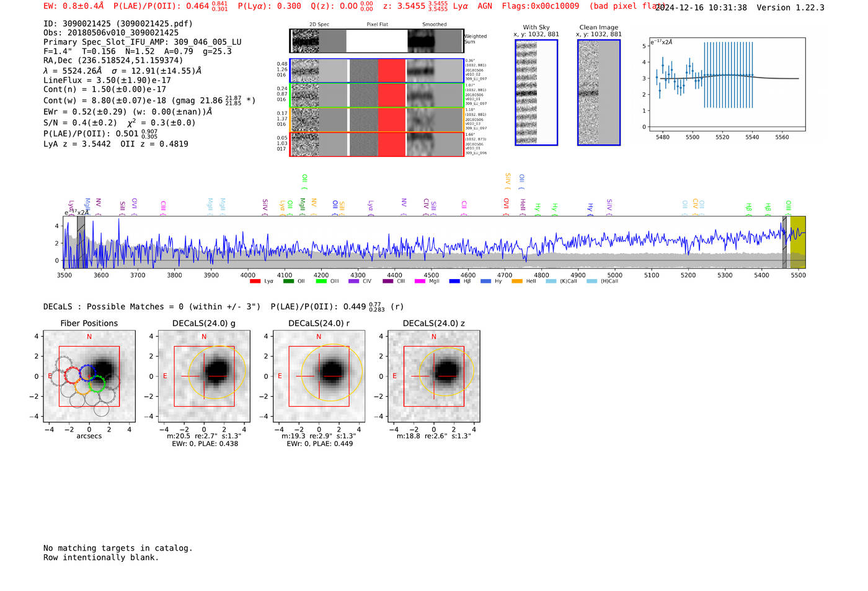Click the 'Obs: 20180506v010_3090021425' line

click(111, 32)
